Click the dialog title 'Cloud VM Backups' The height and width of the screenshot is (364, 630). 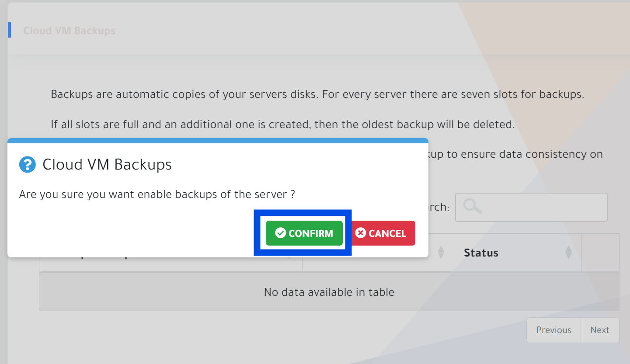tap(107, 165)
